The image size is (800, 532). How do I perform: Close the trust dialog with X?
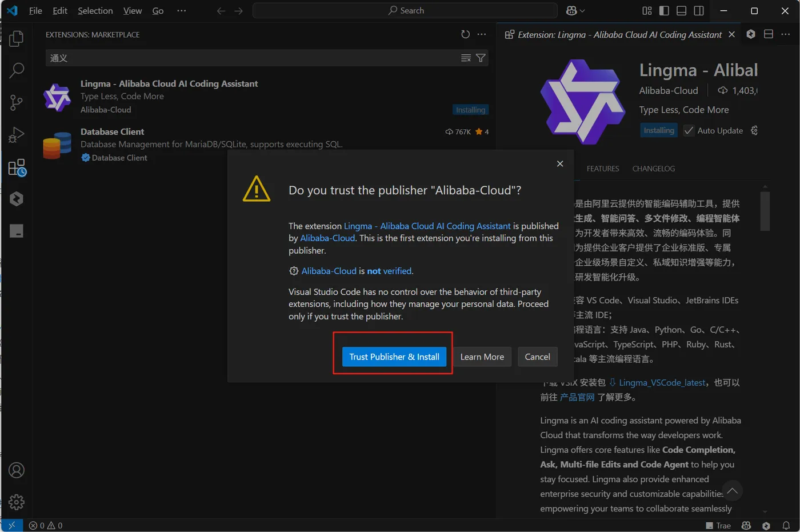tap(560, 163)
